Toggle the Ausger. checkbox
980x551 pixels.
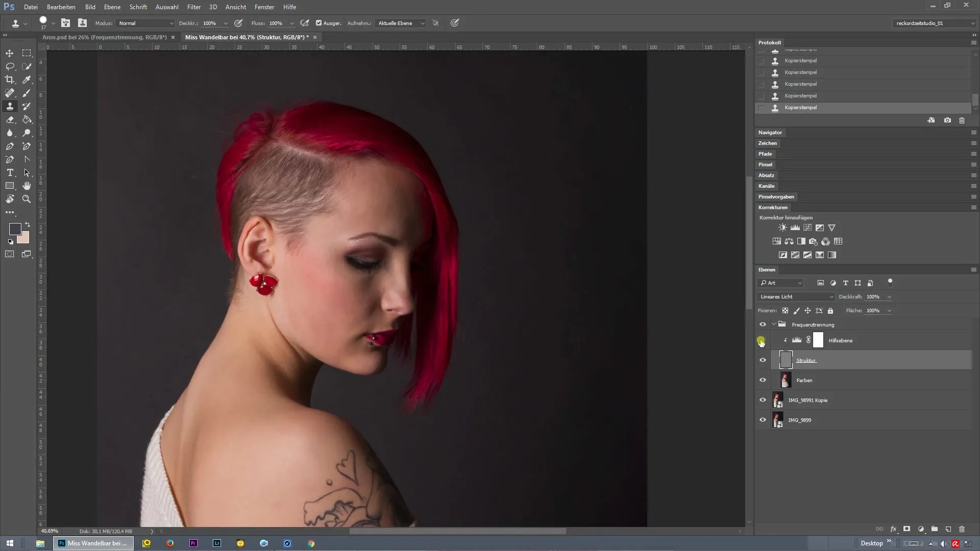point(318,23)
